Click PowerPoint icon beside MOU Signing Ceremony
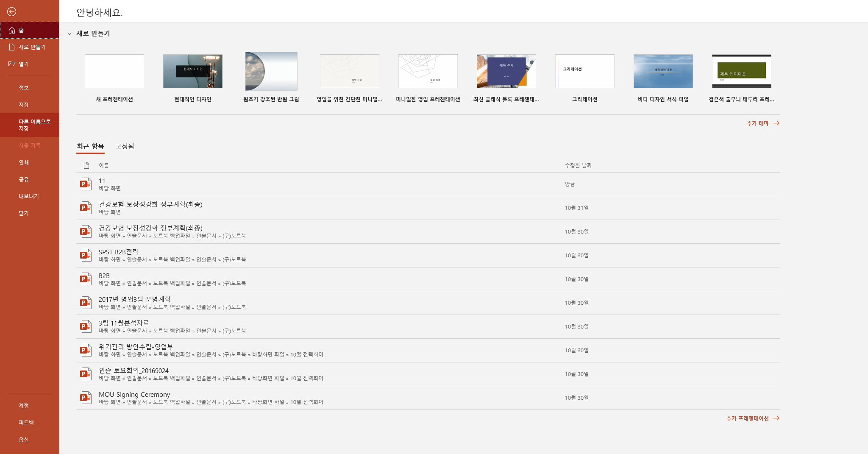This screenshot has height=454, width=868. (86, 398)
